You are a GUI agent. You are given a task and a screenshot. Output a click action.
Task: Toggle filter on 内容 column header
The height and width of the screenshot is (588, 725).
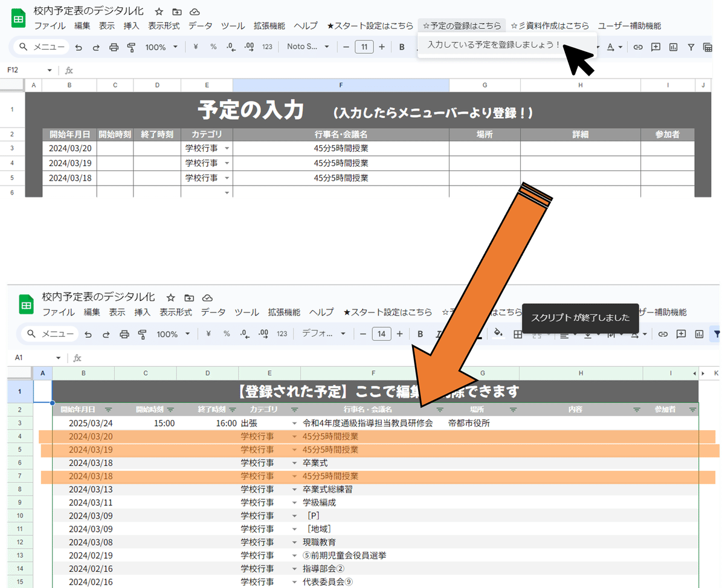tap(637, 410)
